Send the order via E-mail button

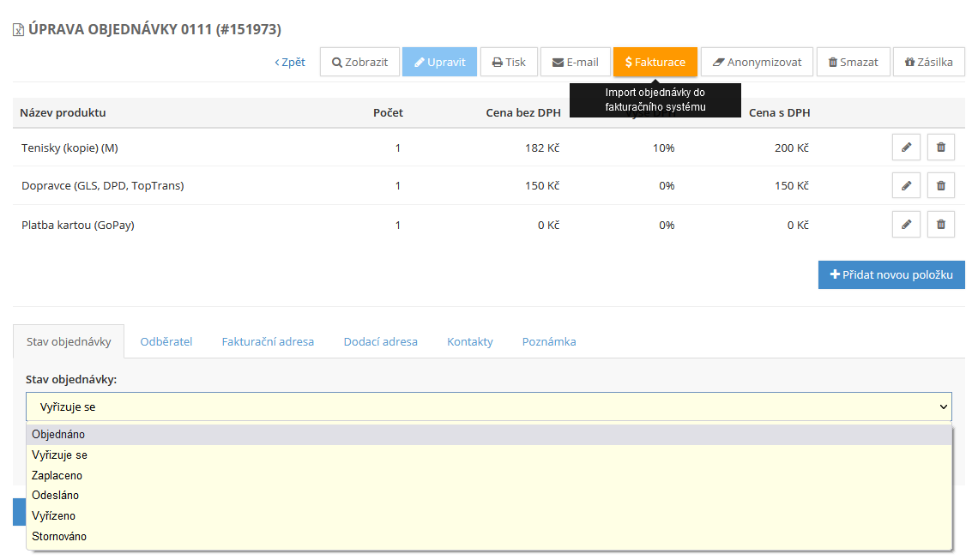pos(575,62)
